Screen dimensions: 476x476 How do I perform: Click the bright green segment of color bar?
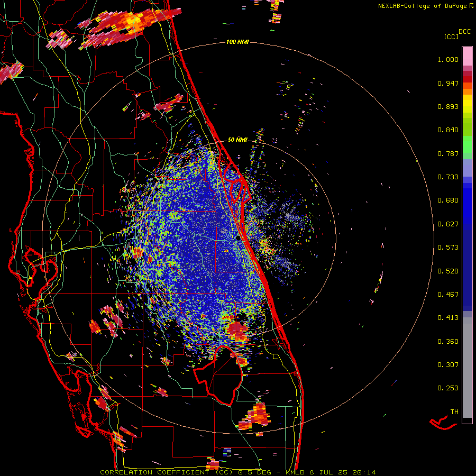coord(467,144)
